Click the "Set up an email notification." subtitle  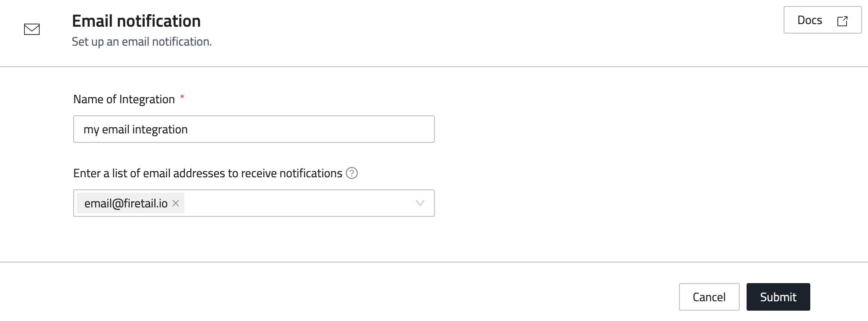[142, 42]
